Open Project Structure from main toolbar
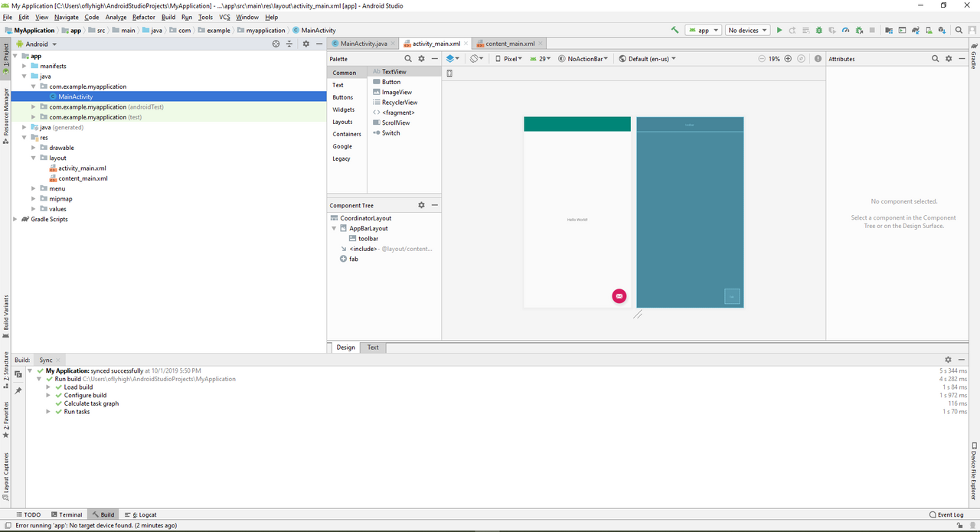980x532 pixels. tap(889, 31)
